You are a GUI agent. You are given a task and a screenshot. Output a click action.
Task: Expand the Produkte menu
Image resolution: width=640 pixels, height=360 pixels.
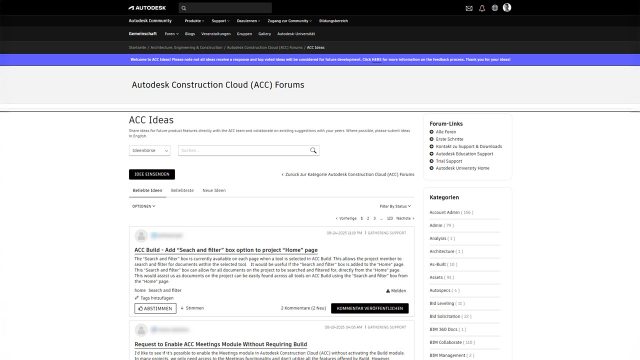click(x=194, y=21)
